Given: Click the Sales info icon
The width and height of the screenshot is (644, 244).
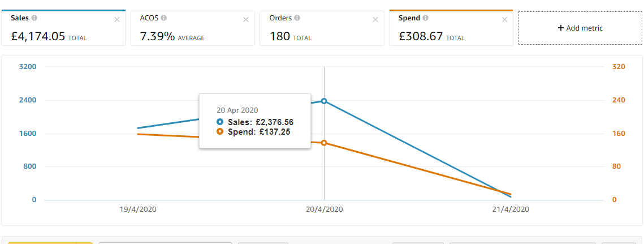Looking at the screenshot, I should [34, 18].
